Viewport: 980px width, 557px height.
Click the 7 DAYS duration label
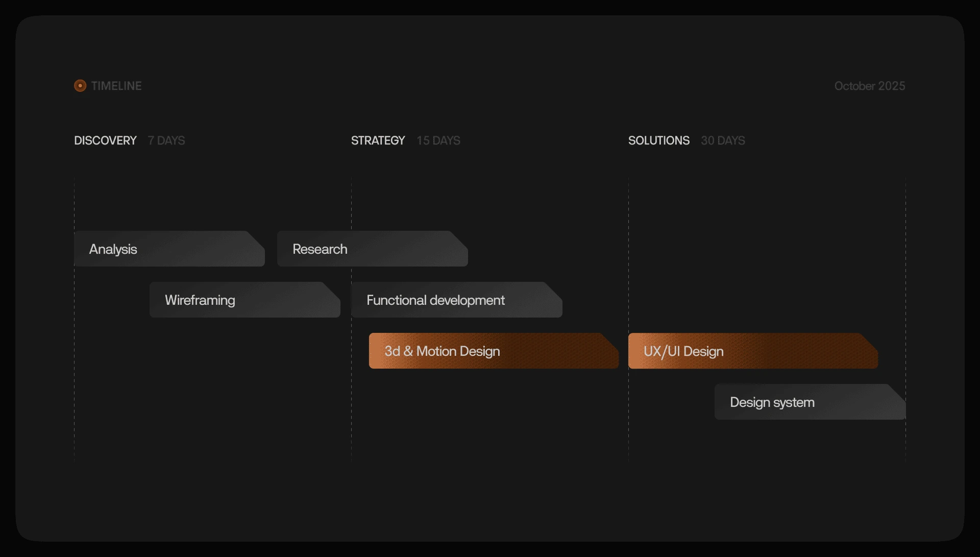coord(166,140)
